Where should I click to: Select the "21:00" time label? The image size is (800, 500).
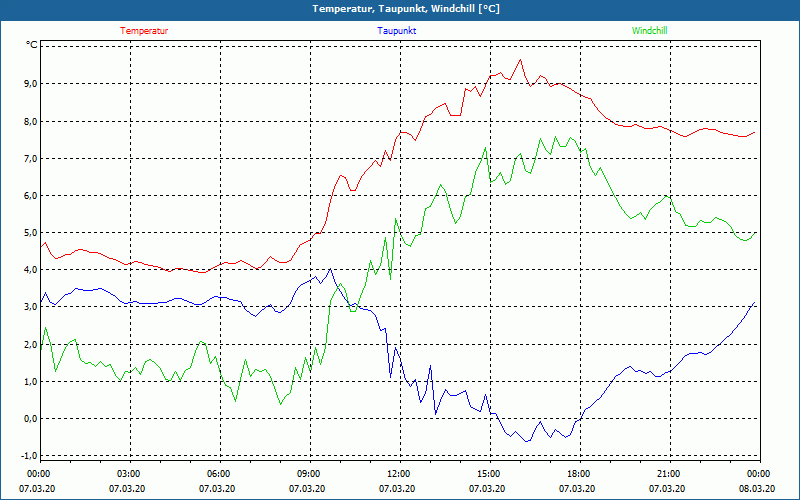coord(667,474)
